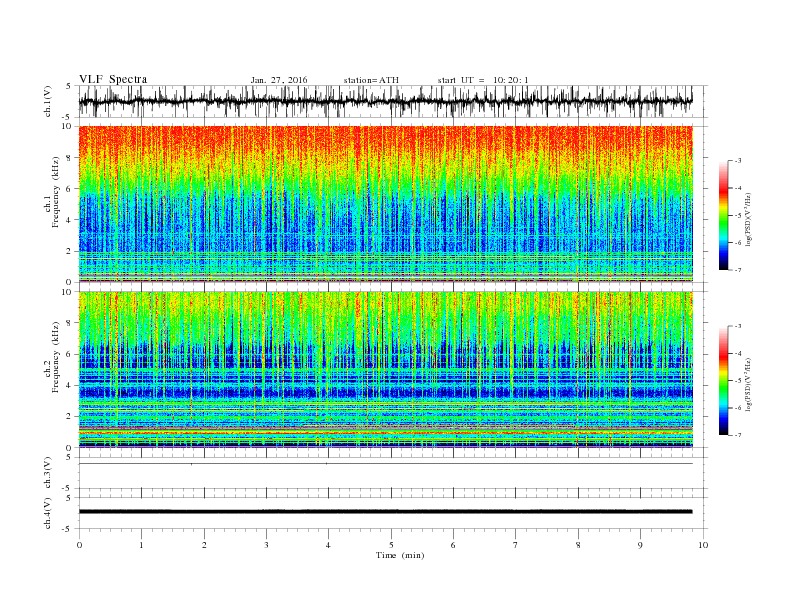Click the time axis tick label "5"
The width and height of the screenshot is (792, 612).
coord(391,545)
